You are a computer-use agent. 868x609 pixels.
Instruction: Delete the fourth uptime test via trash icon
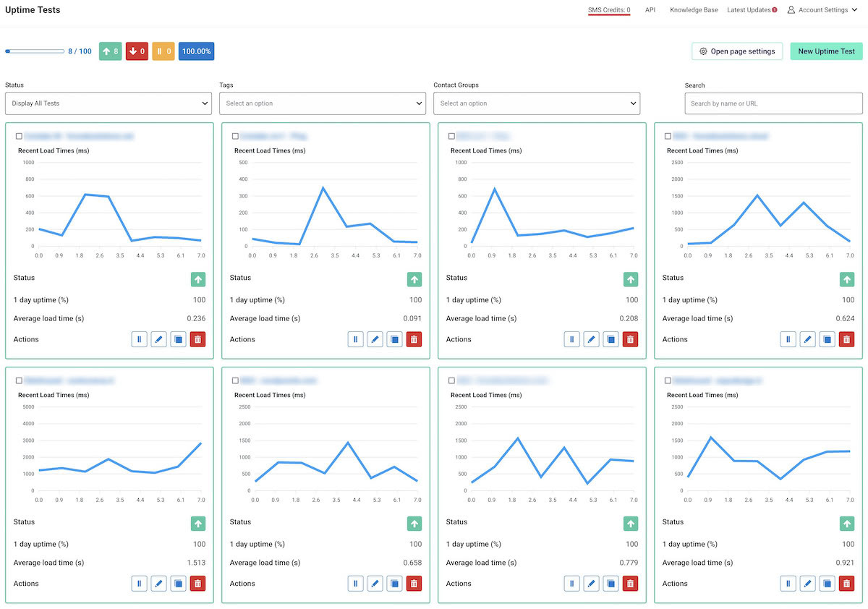[846, 338]
